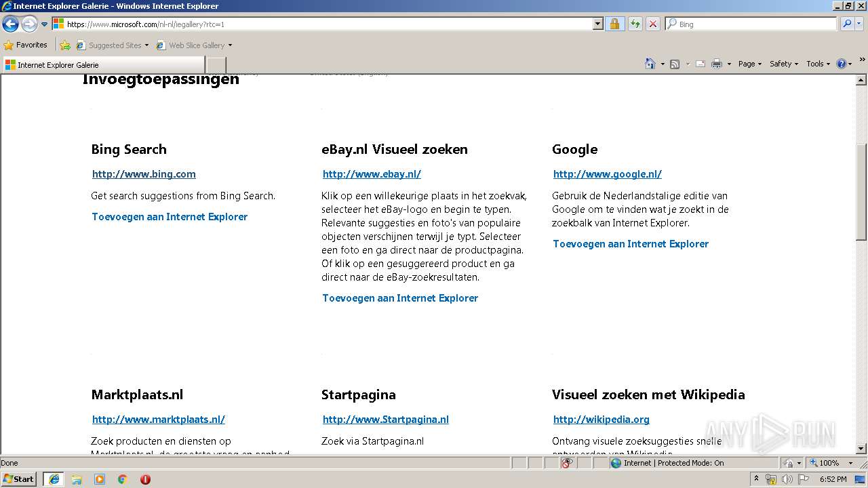Click the blocked content privacy icon in status bar
This screenshot has height=488, width=868.
click(x=568, y=463)
